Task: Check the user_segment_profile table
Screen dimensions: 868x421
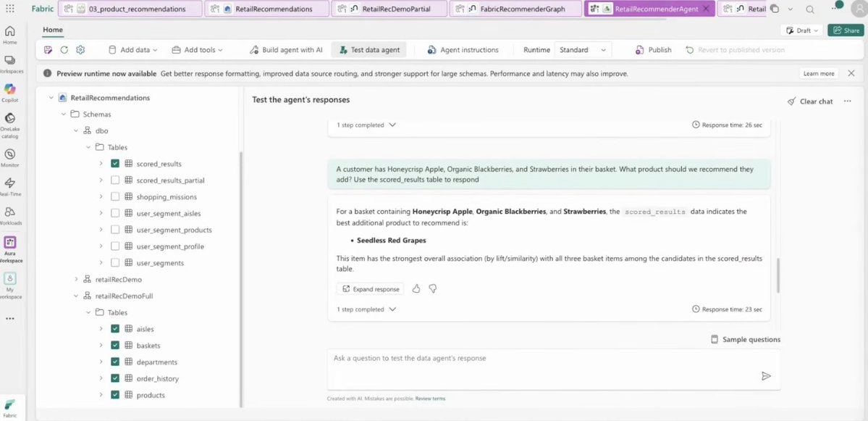Action: 115,246
